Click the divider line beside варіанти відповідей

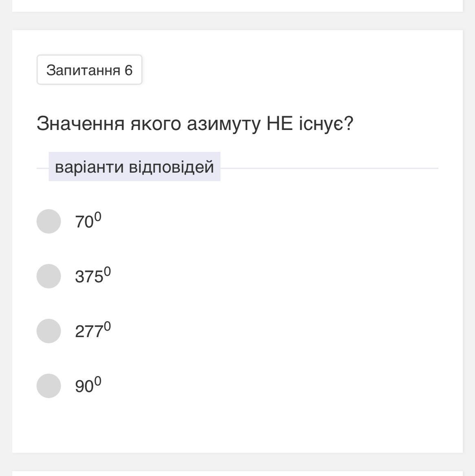point(328,168)
